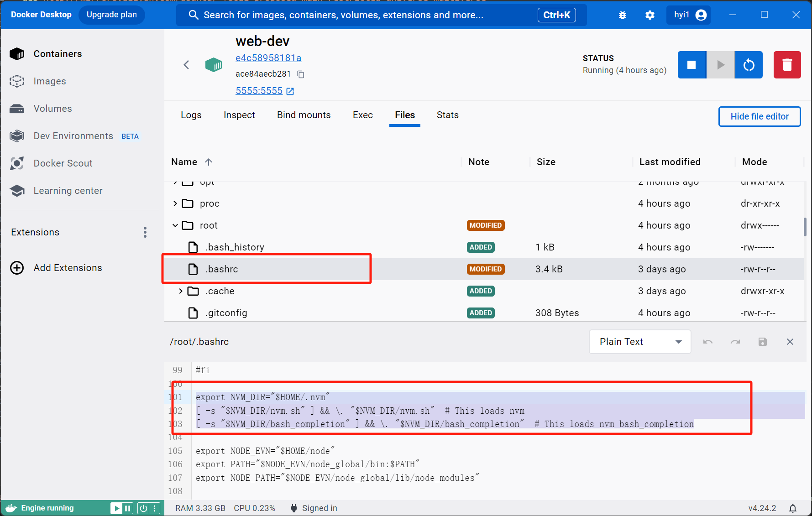Restart the web-dev container

point(749,65)
